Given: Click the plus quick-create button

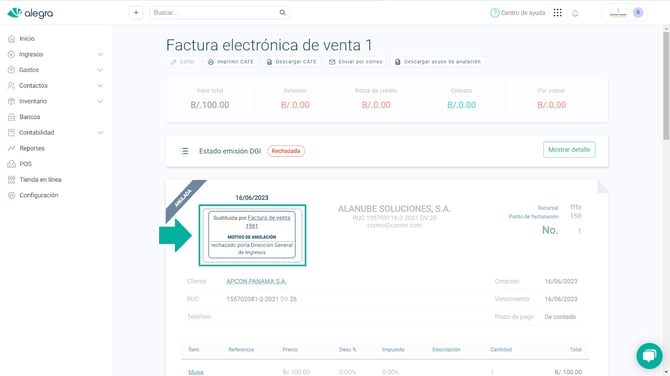Looking at the screenshot, I should (136, 13).
